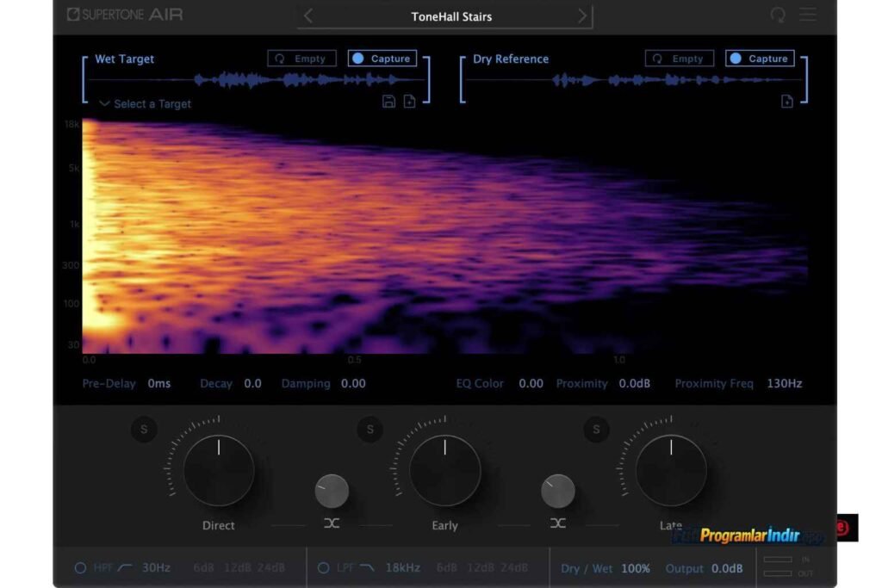Click the import file icon in Wet Target
Viewport: 882px width, 588px height.
click(410, 102)
